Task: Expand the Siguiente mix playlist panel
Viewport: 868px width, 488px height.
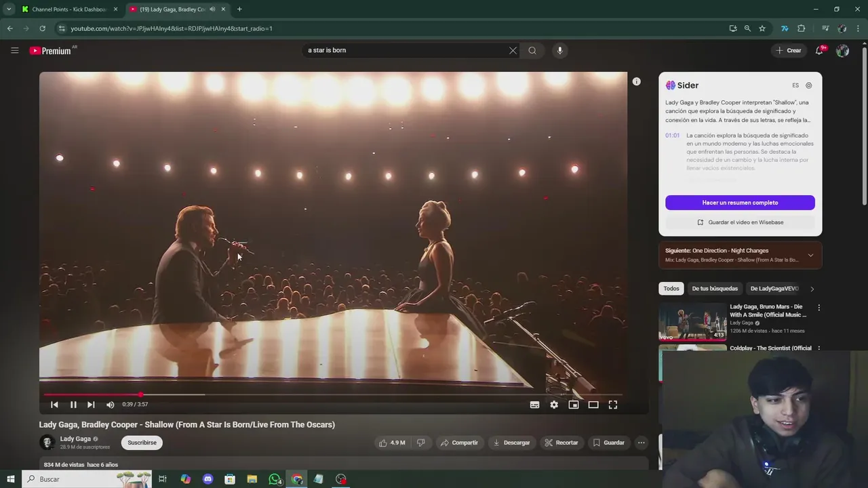Action: click(x=810, y=256)
